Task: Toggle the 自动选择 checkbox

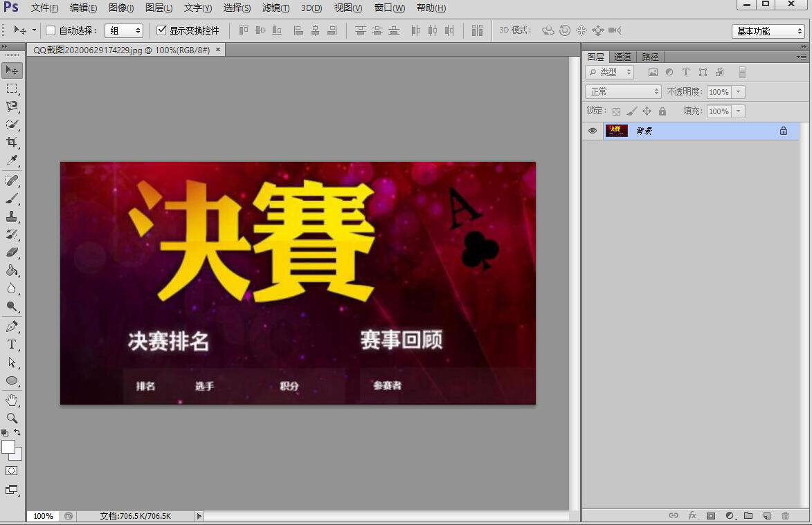Action: 51,30
